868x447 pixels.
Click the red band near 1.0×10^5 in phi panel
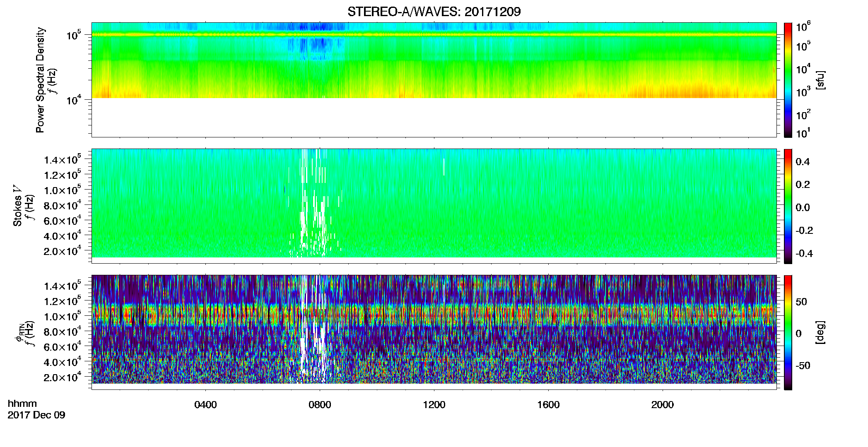[434, 315]
